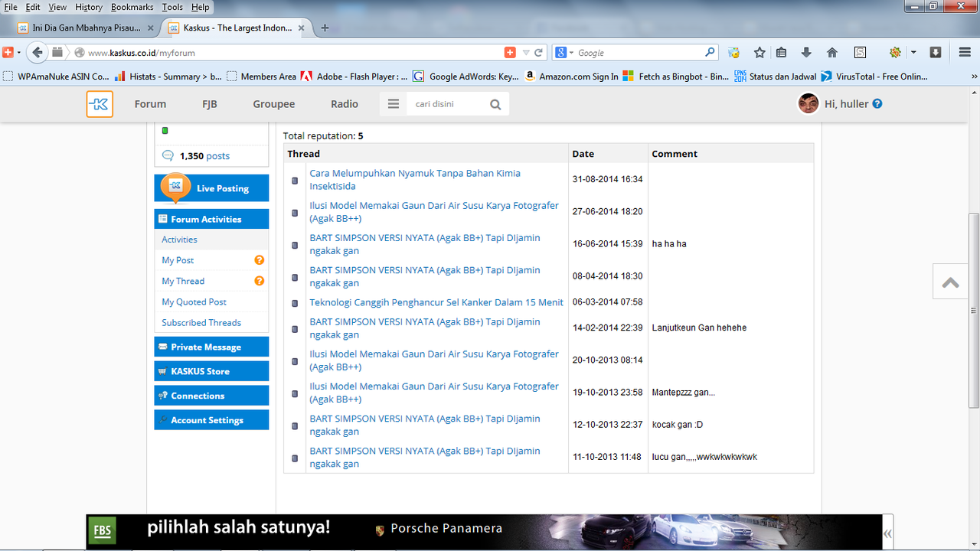Click the question mark beside My Thread
This screenshot has width=980, height=551.
pyautogui.click(x=259, y=281)
